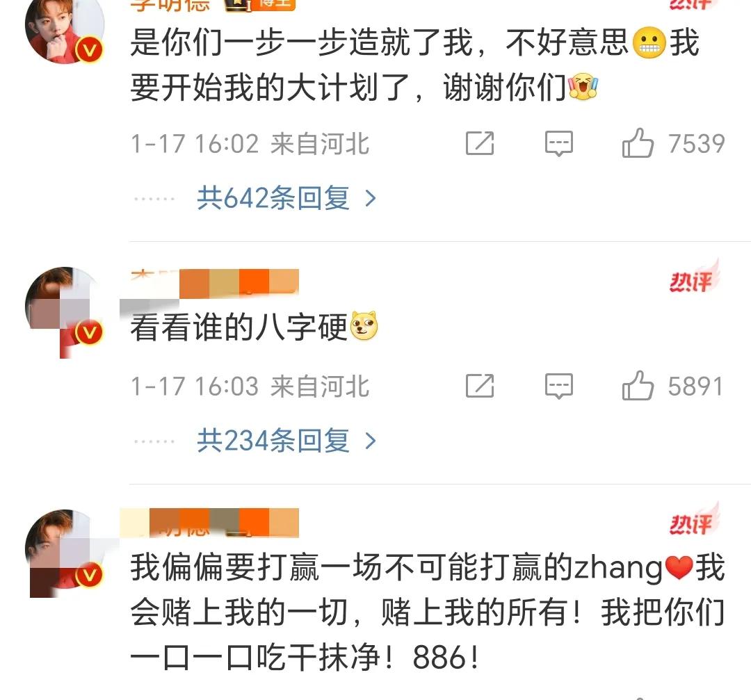Like the 16:03 comment with 5891 likes
Viewport: 751px width, 700px height.
click(x=638, y=385)
